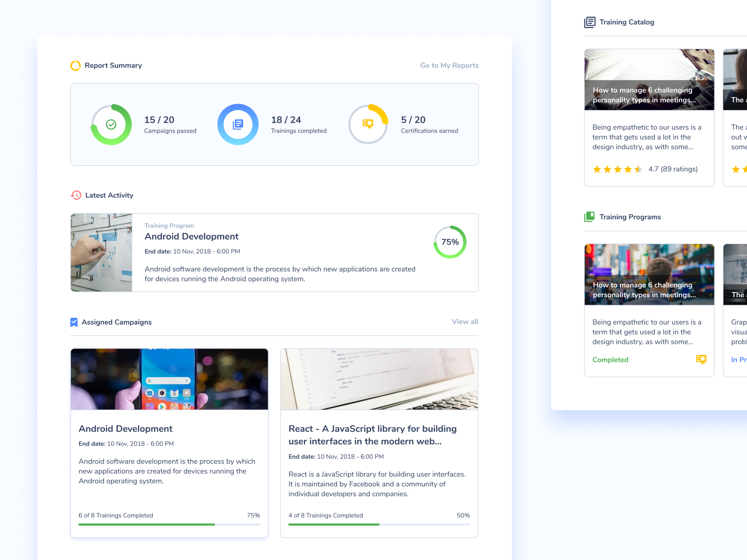Select the green campaigns passed checkmark icon

(111, 124)
